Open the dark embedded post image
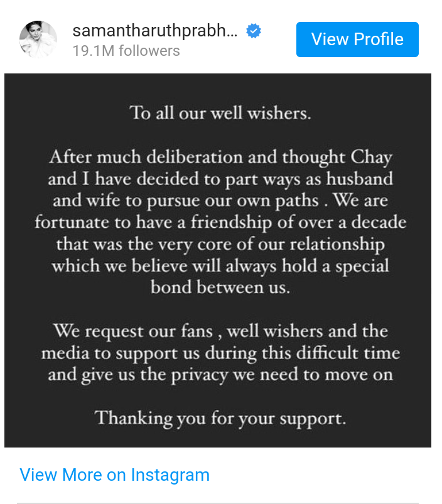This screenshot has height=504, width=442. [x=218, y=260]
